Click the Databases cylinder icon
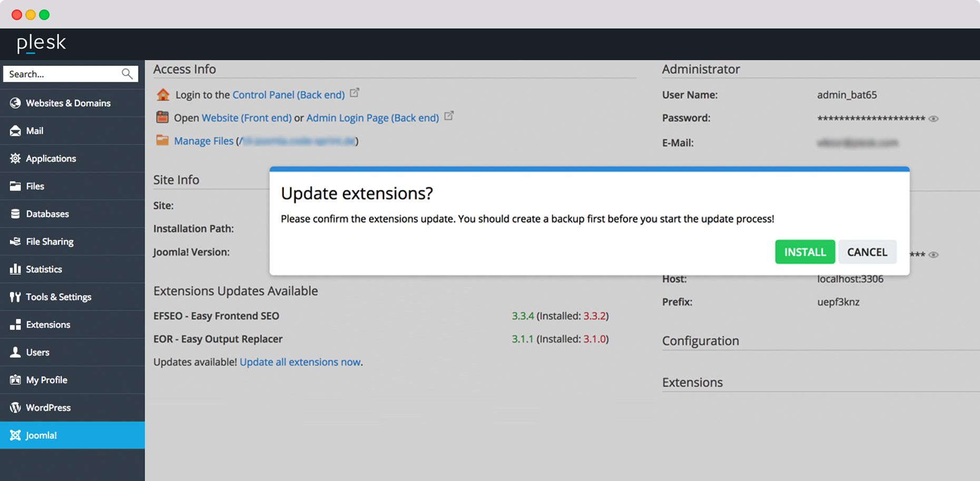 (15, 214)
